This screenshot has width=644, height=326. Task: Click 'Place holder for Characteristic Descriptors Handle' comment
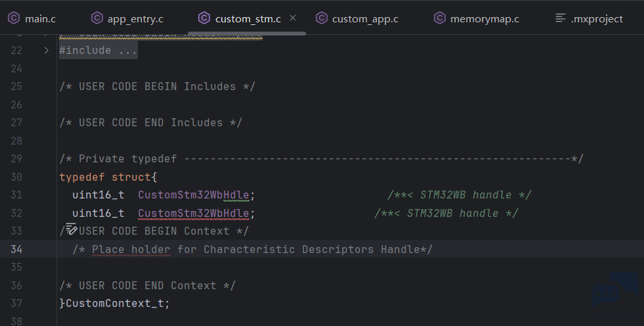(252, 249)
